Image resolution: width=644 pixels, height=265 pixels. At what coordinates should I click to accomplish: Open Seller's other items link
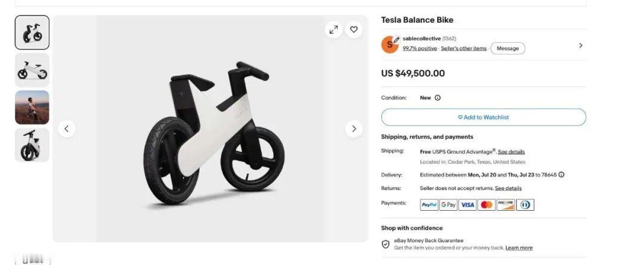[x=464, y=48]
